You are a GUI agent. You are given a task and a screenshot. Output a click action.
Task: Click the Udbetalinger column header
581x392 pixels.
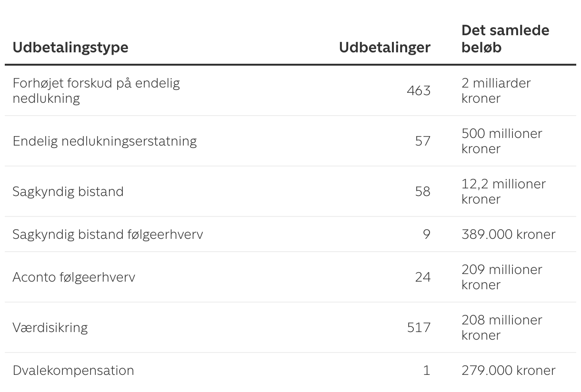[x=384, y=48]
